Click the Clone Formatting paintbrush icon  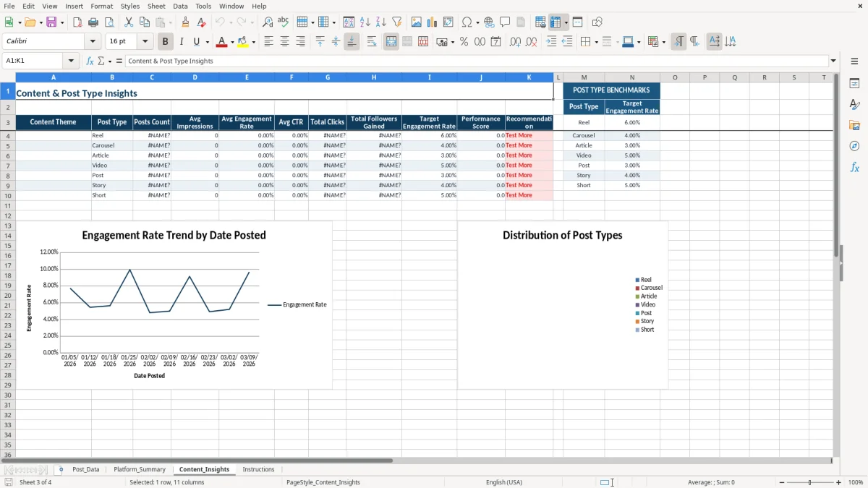point(186,22)
